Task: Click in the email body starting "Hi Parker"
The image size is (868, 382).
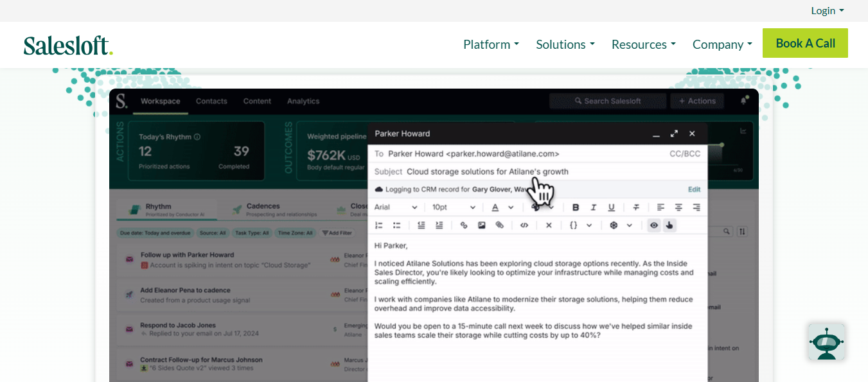Action: 537,308
